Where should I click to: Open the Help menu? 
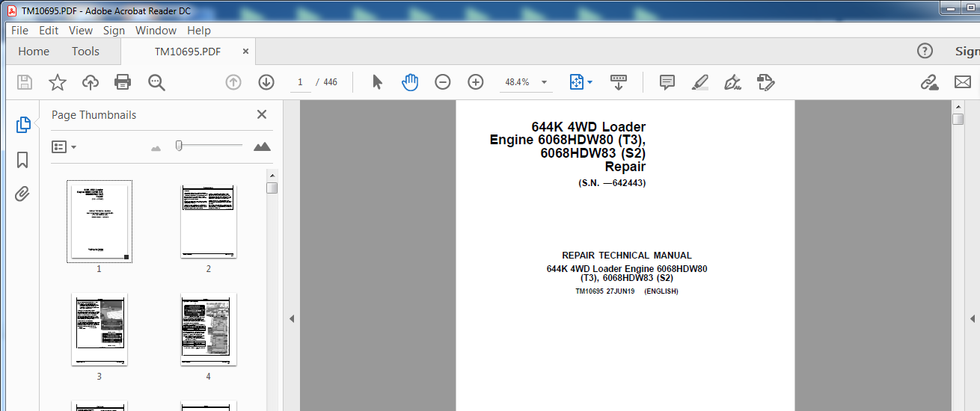(x=199, y=31)
